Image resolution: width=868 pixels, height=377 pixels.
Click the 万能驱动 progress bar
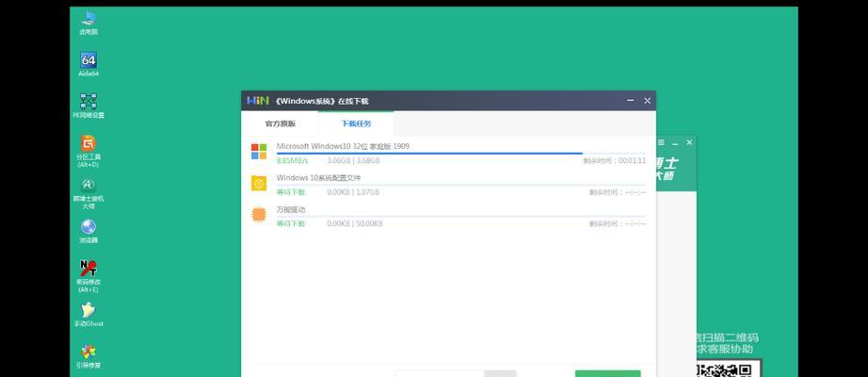[x=460, y=217]
